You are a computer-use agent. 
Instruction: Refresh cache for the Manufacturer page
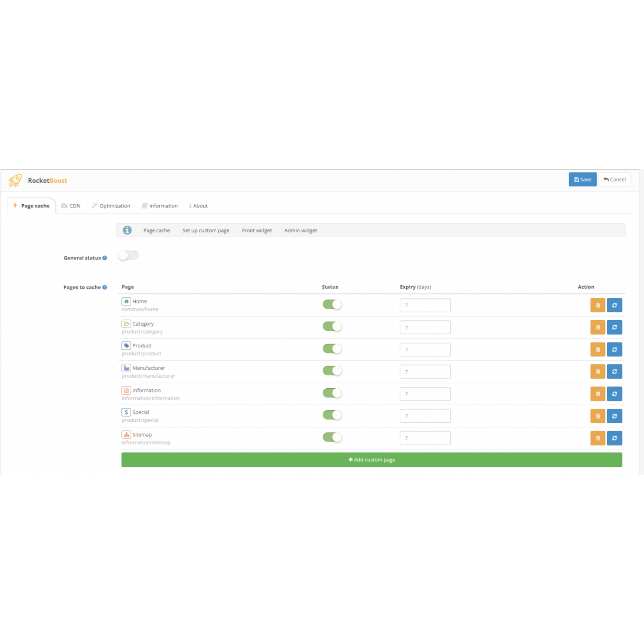pyautogui.click(x=614, y=372)
